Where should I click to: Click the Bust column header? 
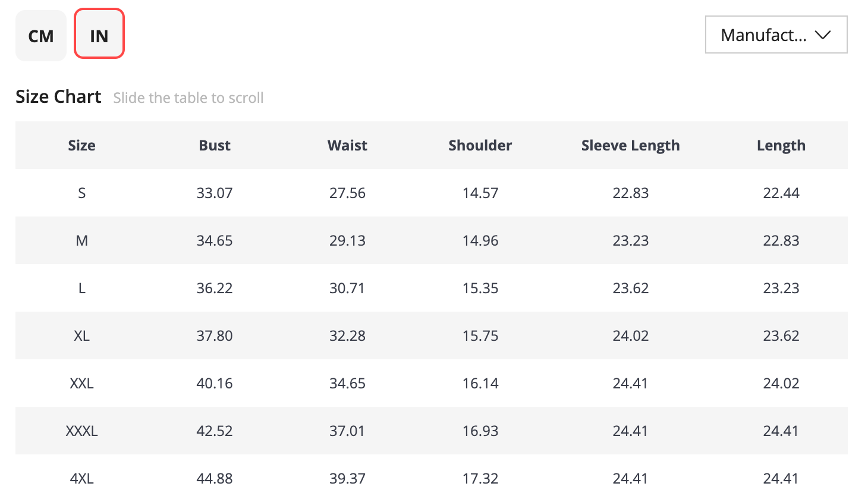pos(215,146)
